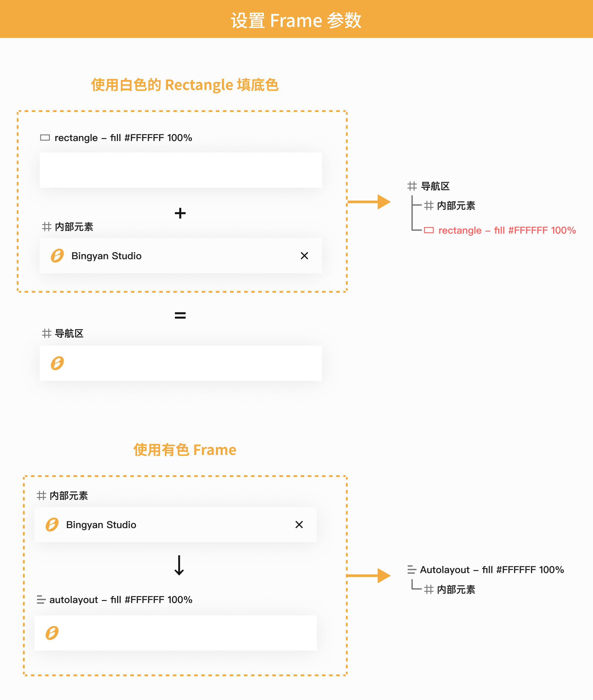Click the empty white rectangle fill preview

181,170
